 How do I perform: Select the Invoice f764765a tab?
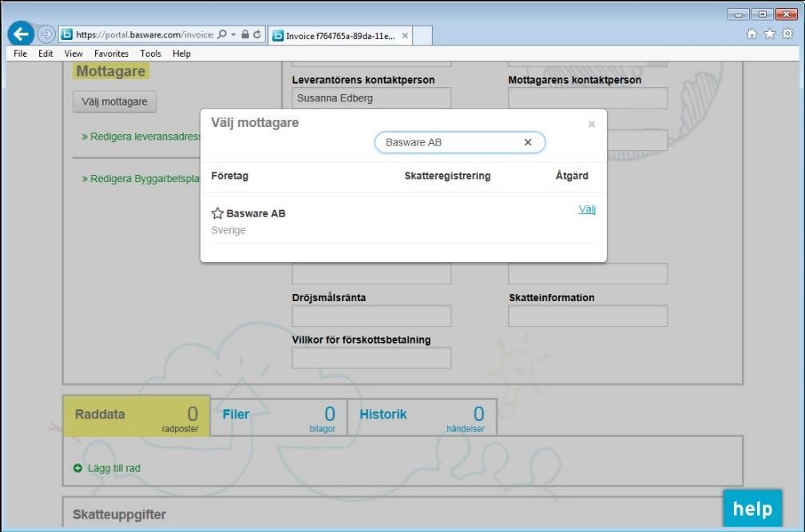pyautogui.click(x=340, y=35)
